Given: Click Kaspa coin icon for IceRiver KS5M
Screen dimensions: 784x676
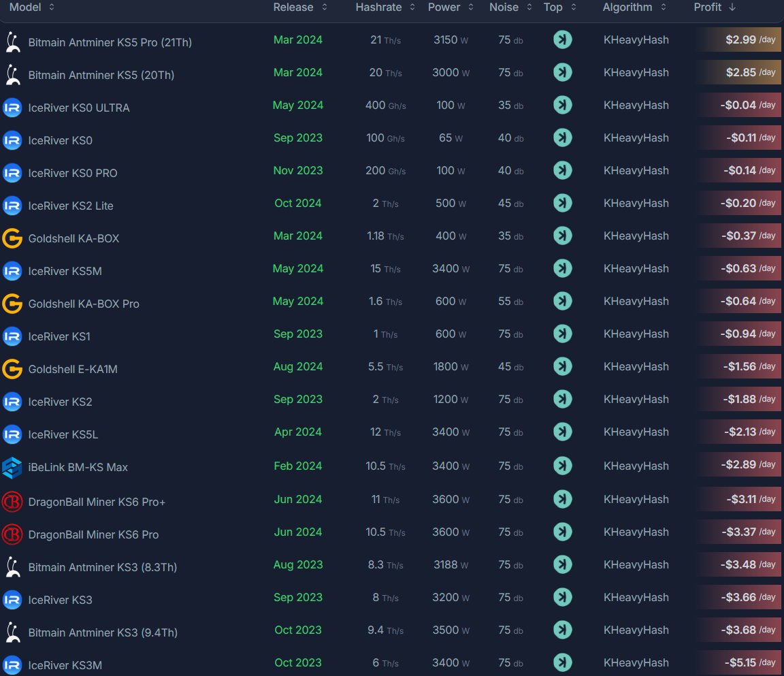Looking at the screenshot, I should click(x=563, y=268).
